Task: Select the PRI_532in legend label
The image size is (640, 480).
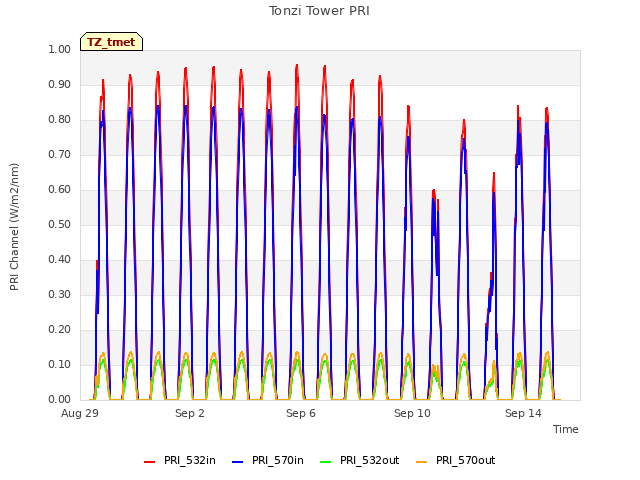Action: point(190,460)
